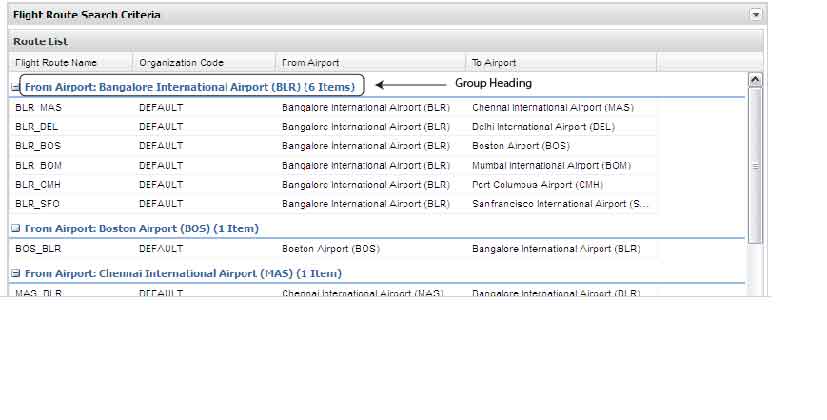Click DEFAULT organization code in the BLR_SFO row

pyautogui.click(x=161, y=204)
